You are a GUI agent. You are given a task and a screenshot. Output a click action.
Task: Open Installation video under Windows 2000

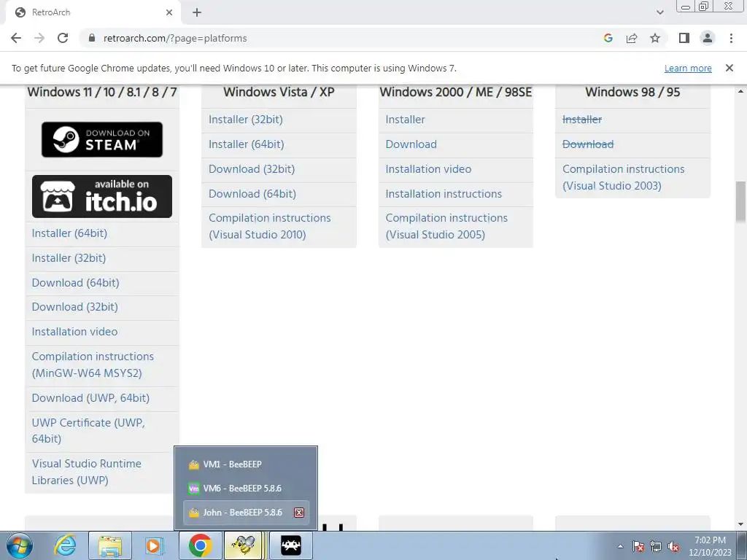point(428,168)
